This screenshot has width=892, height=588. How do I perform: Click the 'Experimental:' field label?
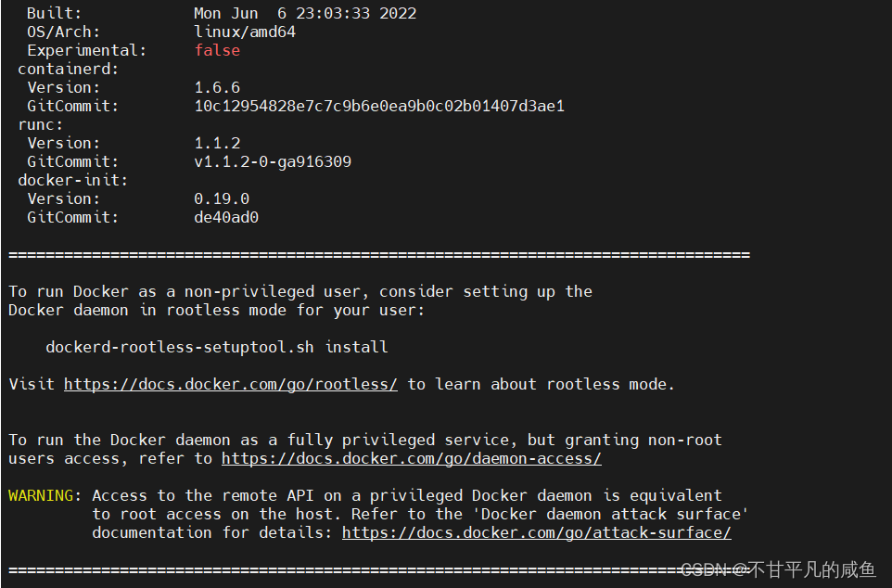[x=86, y=50]
